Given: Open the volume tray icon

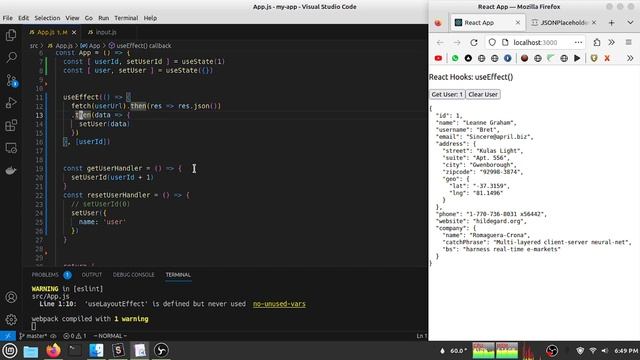Looking at the screenshot, I should click(604, 351).
